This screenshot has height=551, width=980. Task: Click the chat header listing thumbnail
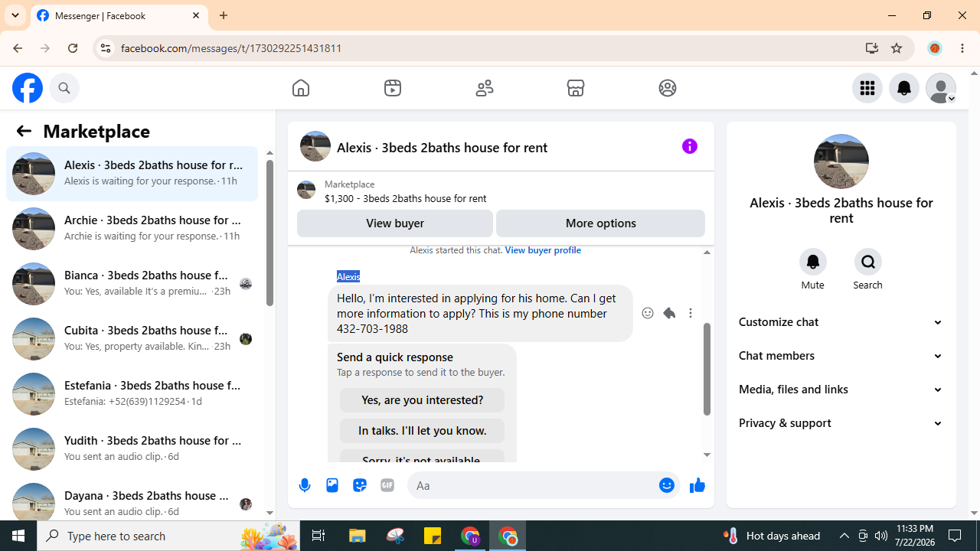point(315,146)
